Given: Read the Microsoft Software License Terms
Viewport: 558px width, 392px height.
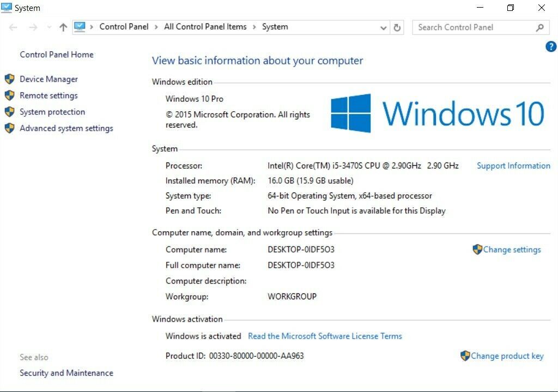Looking at the screenshot, I should (x=325, y=336).
